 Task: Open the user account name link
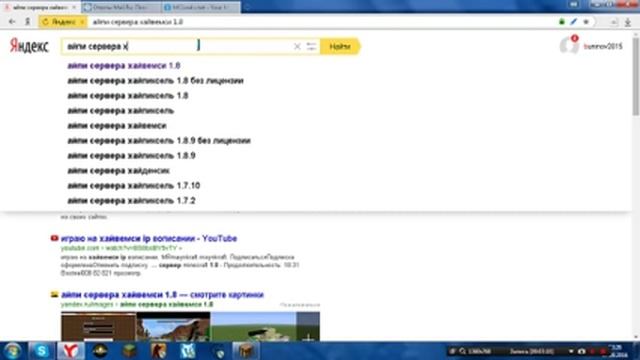coord(603,47)
